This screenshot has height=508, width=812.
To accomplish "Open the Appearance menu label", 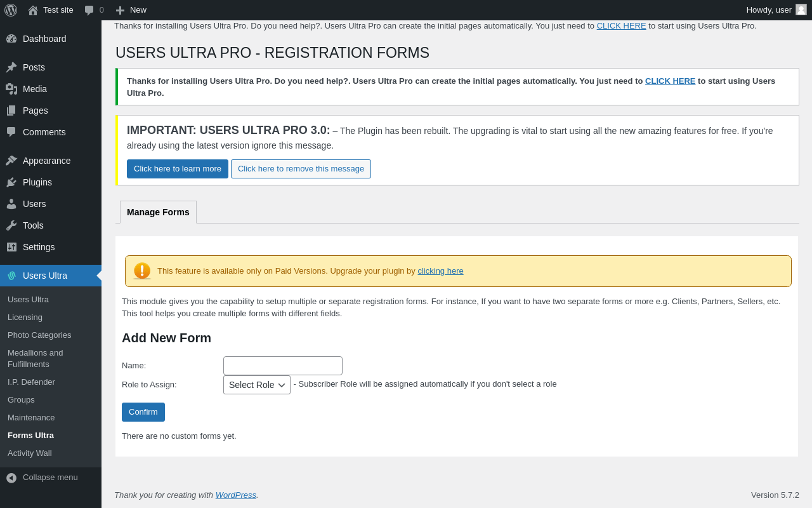I will 47,161.
